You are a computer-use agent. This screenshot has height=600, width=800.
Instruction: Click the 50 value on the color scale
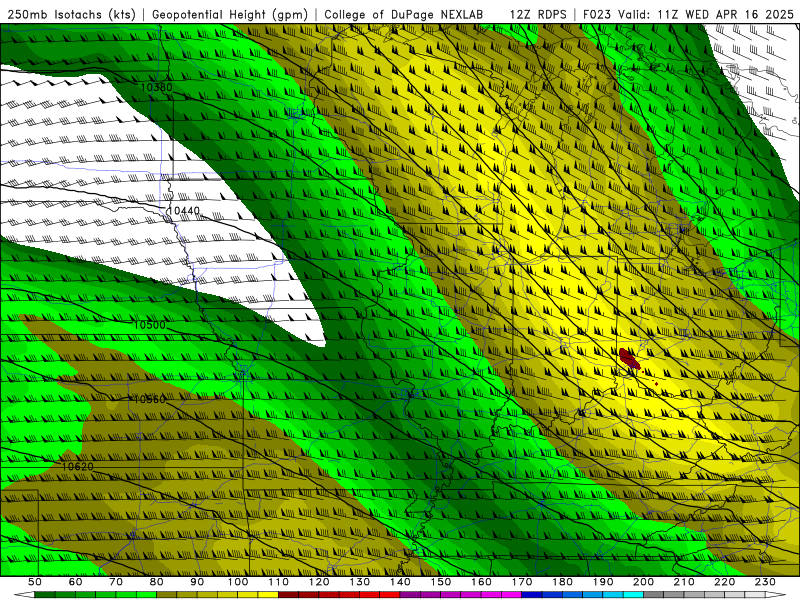point(35,582)
